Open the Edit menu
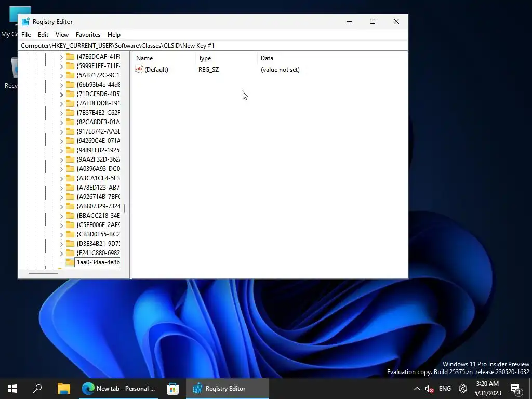This screenshot has width=532, height=399. coord(43,35)
